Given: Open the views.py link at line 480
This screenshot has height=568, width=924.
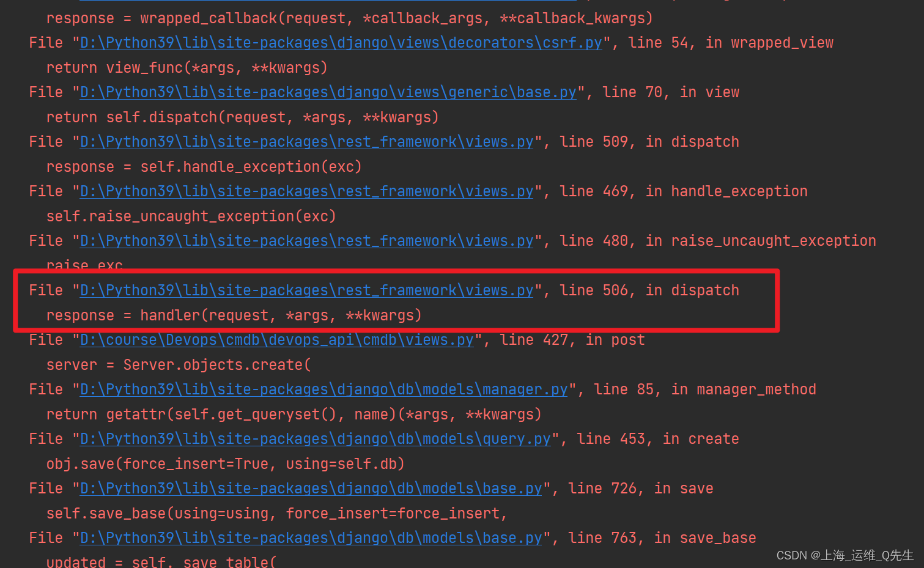Looking at the screenshot, I should click(x=307, y=241).
